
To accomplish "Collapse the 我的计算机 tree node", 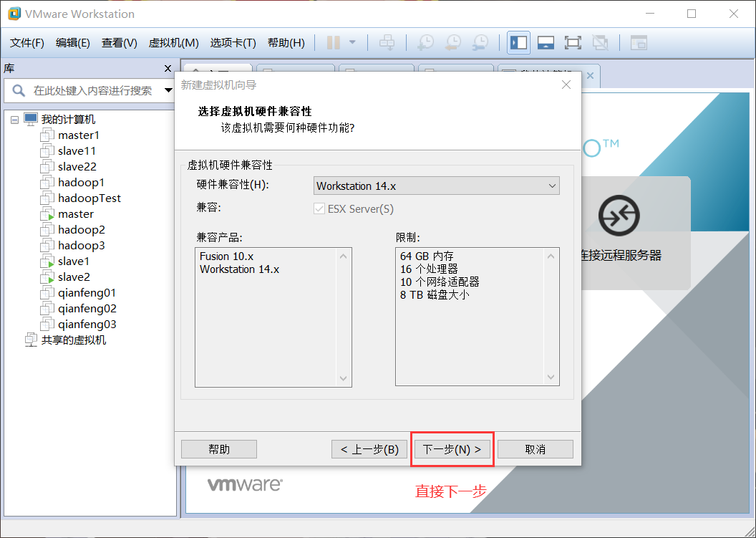I will click(x=15, y=119).
